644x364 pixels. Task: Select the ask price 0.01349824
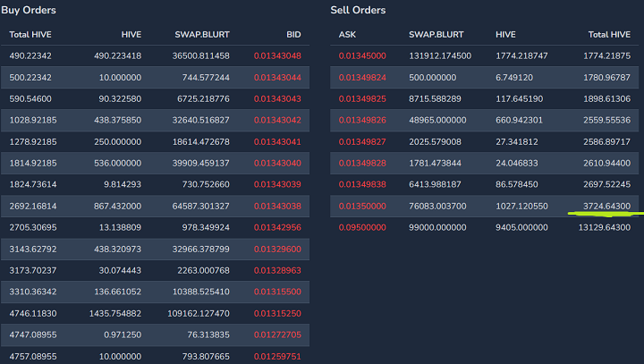coord(362,77)
